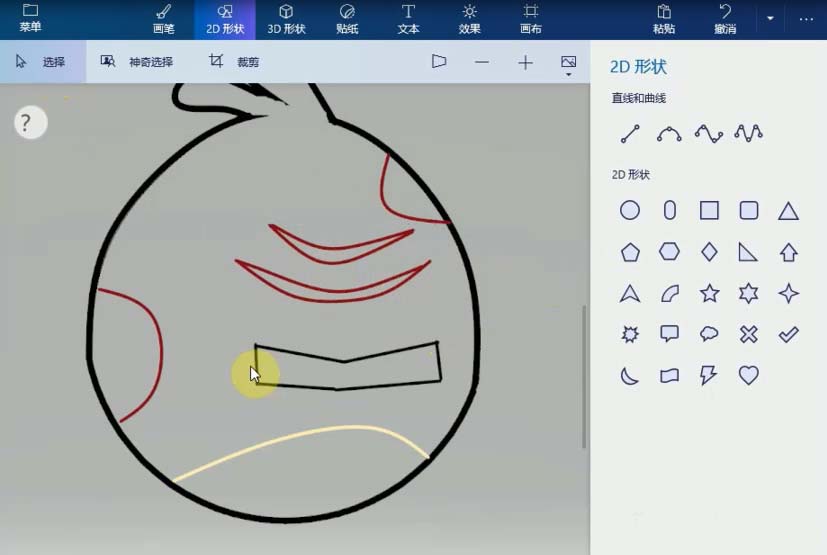The height and width of the screenshot is (555, 827).
Task: Choose the right triangle shape
Action: click(x=748, y=252)
